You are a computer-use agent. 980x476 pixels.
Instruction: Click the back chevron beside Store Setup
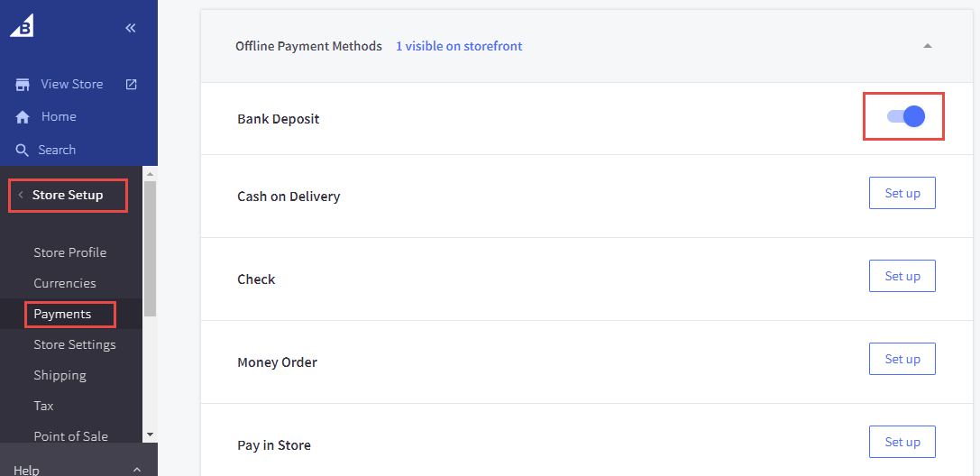coord(21,196)
